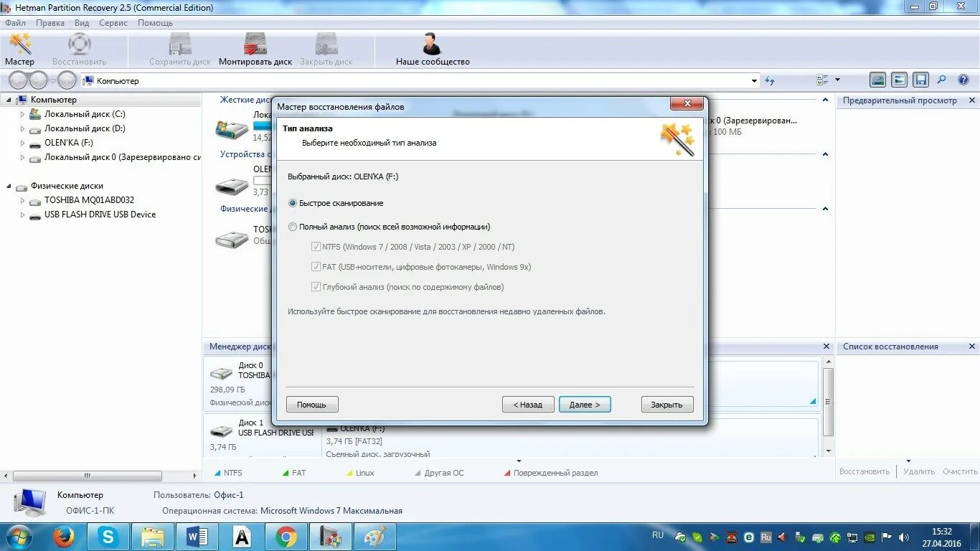The height and width of the screenshot is (551, 980).
Task: Click the Монтировать диск toolbar icon
Action: pyautogui.click(x=255, y=44)
